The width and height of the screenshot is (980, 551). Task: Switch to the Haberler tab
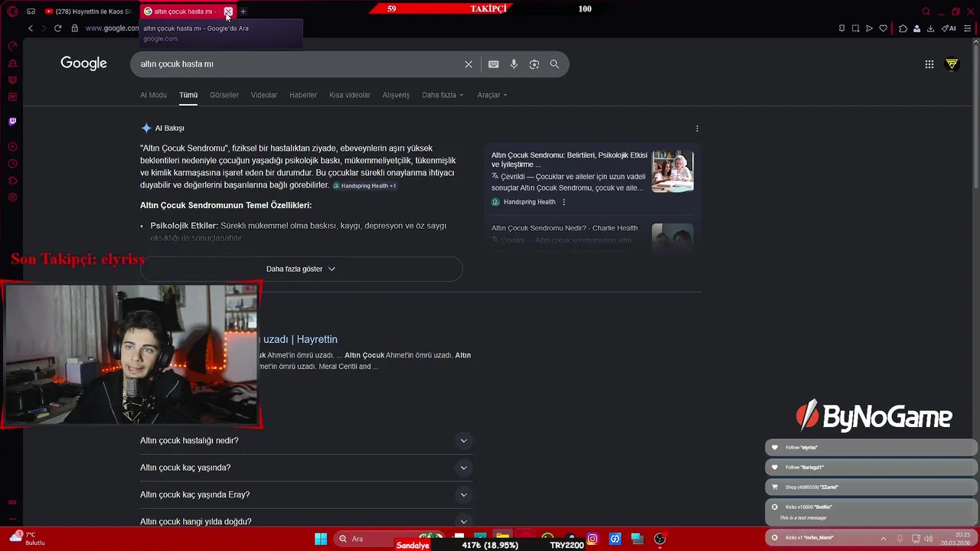click(303, 95)
